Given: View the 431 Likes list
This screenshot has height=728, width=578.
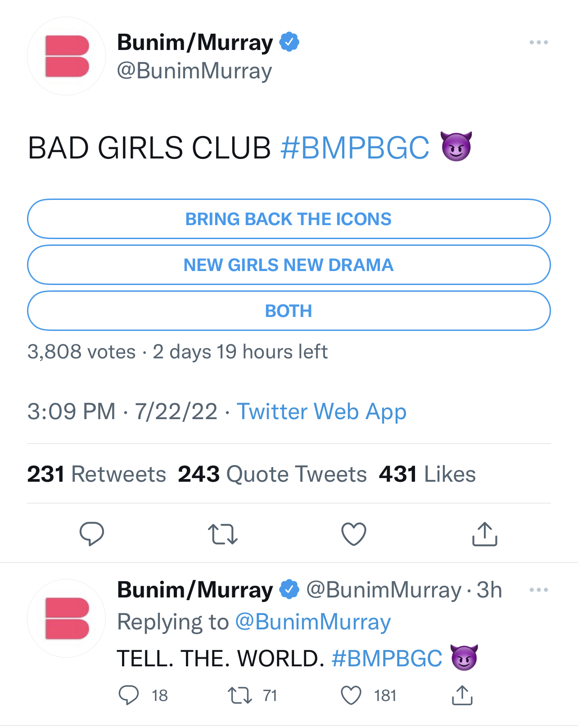Looking at the screenshot, I should point(427,474).
